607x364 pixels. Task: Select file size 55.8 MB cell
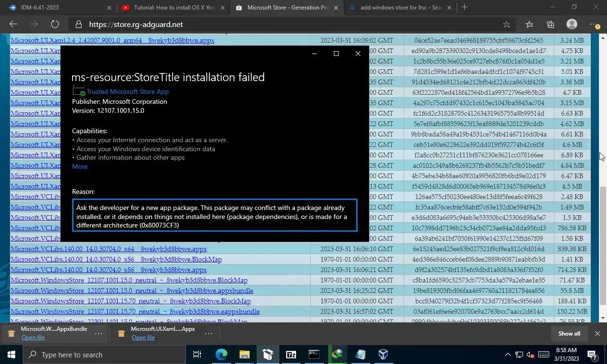572,291
